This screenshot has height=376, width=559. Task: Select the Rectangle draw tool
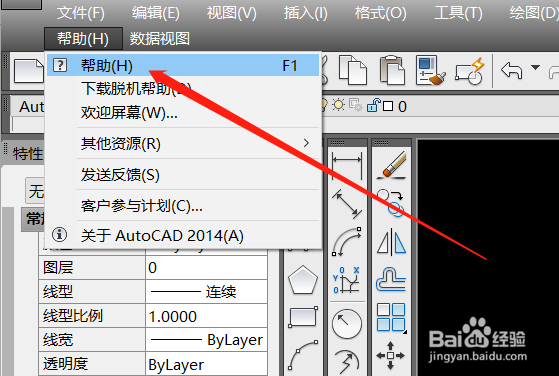coord(303,316)
